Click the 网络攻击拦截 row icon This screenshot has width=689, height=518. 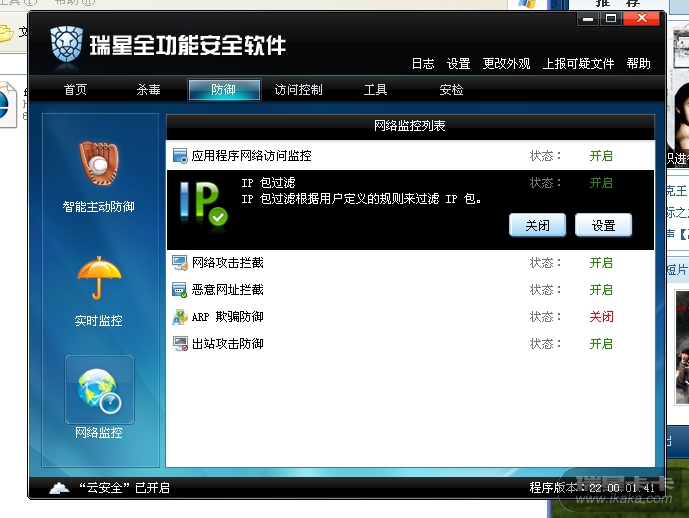(x=180, y=263)
